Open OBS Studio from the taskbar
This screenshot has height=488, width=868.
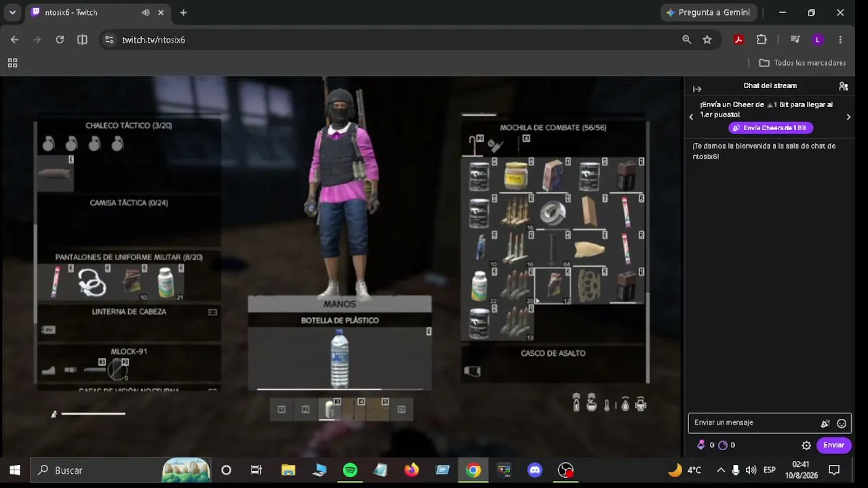coord(566,470)
